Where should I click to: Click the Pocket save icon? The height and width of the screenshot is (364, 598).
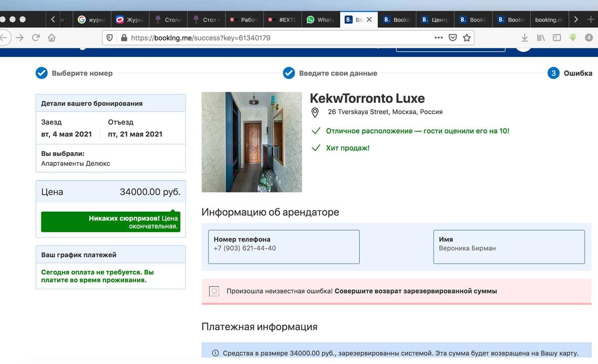[x=452, y=37]
